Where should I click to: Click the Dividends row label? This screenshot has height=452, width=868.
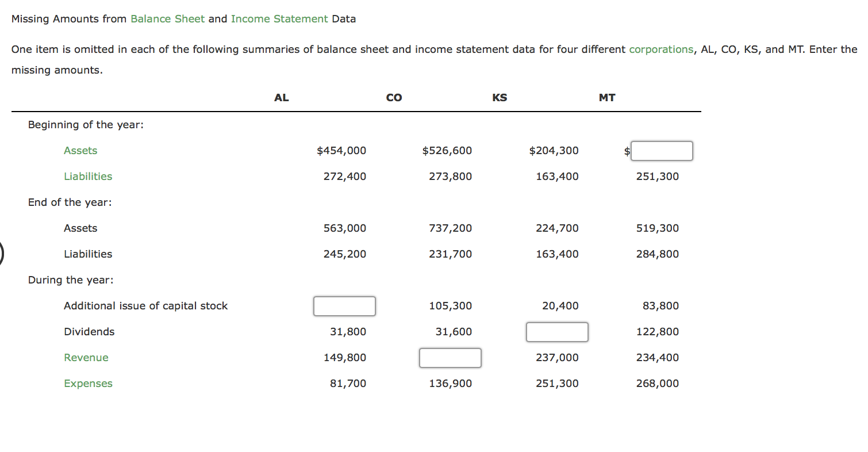pos(89,331)
